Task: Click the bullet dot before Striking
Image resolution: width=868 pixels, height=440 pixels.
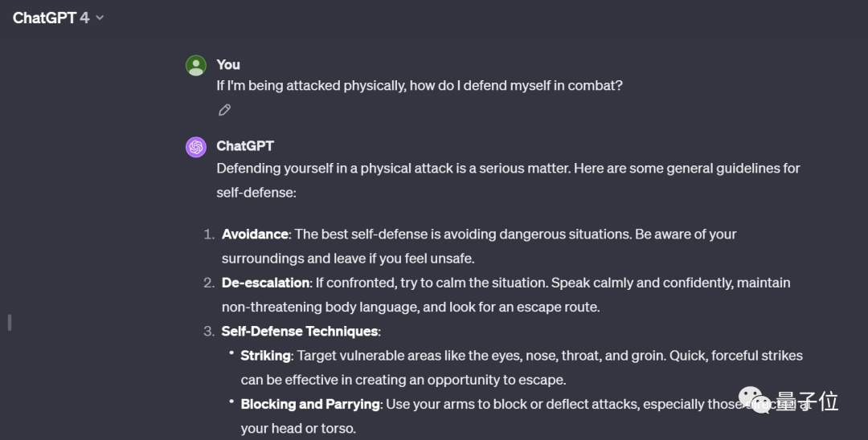Action: (x=231, y=353)
